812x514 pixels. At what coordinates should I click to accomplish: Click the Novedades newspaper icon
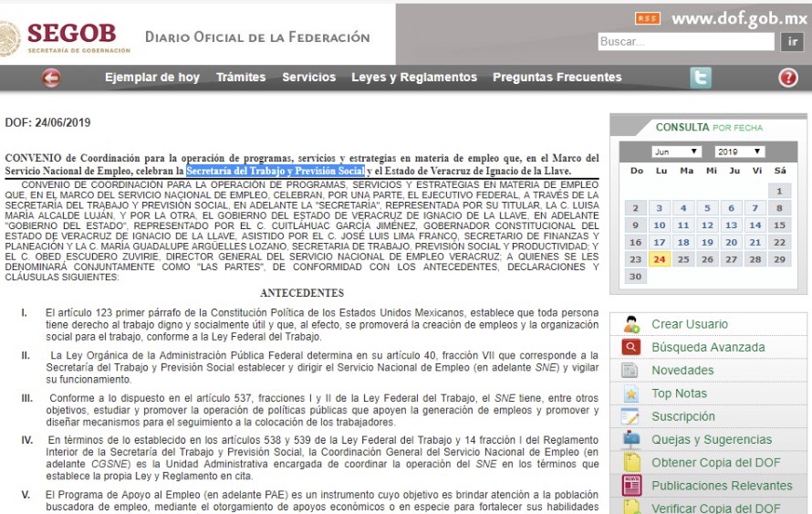[630, 370]
